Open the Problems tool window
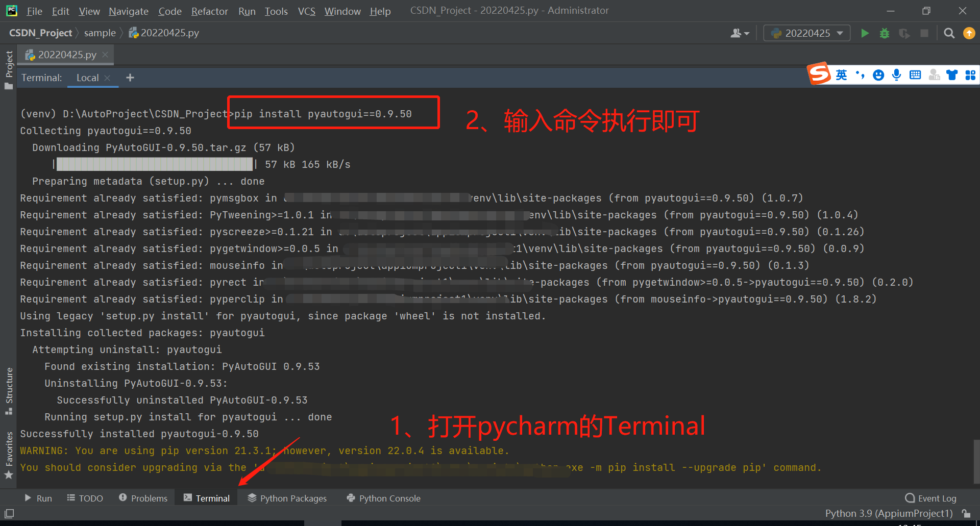Screen dimensions: 980x526 click(143, 498)
